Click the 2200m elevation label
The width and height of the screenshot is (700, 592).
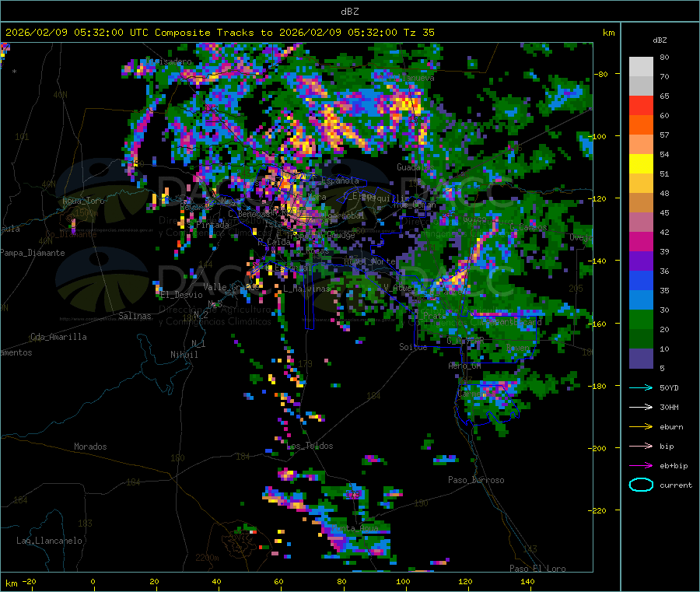point(207,558)
